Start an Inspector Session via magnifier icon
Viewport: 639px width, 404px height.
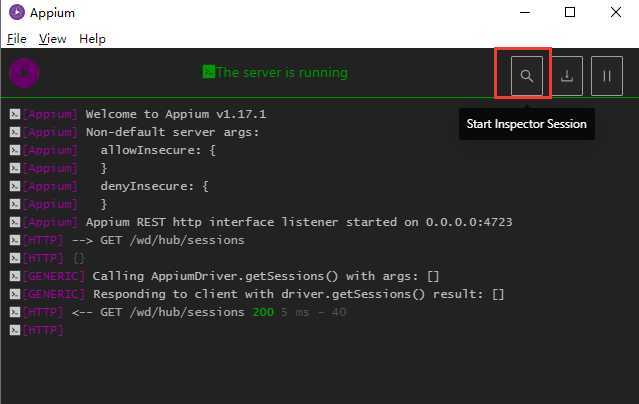tap(527, 75)
